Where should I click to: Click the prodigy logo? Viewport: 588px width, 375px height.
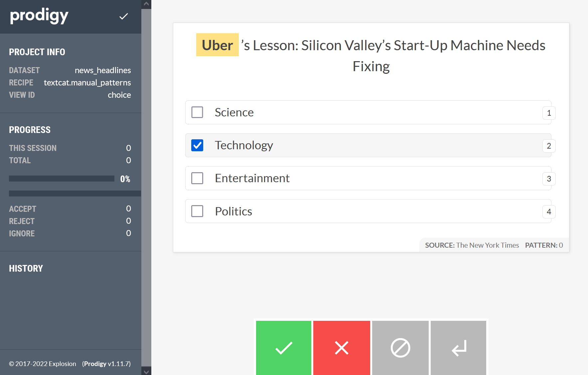tap(39, 16)
